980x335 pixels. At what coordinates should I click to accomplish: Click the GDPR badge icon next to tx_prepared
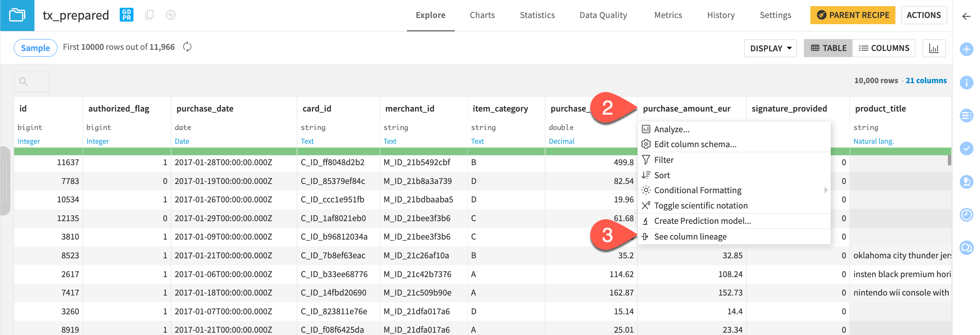(x=126, y=15)
